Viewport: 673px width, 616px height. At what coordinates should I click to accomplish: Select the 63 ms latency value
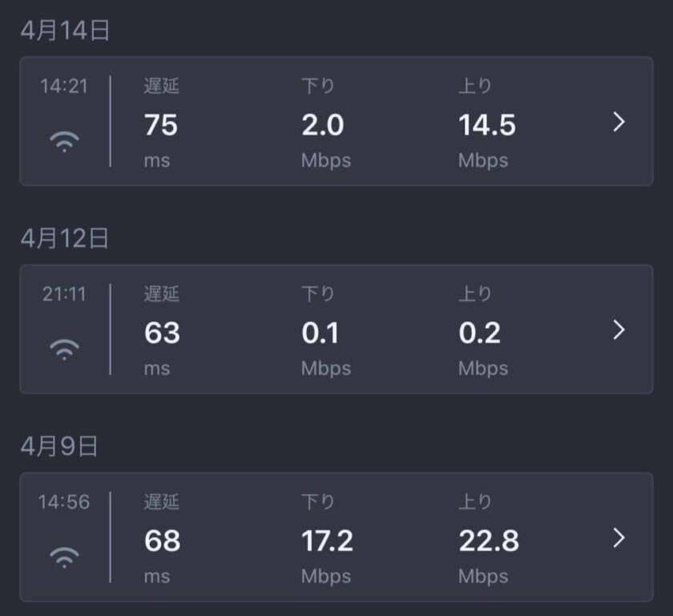pos(162,332)
